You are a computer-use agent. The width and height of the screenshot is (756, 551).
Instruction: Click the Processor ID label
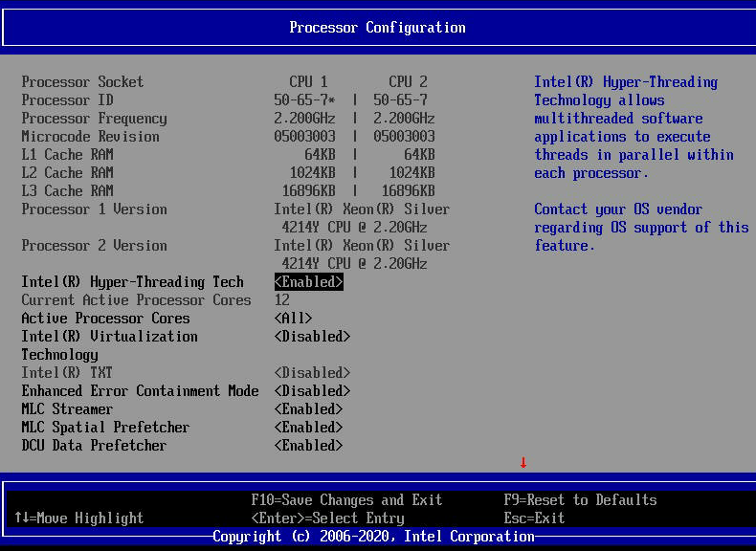pyautogui.click(x=67, y=99)
